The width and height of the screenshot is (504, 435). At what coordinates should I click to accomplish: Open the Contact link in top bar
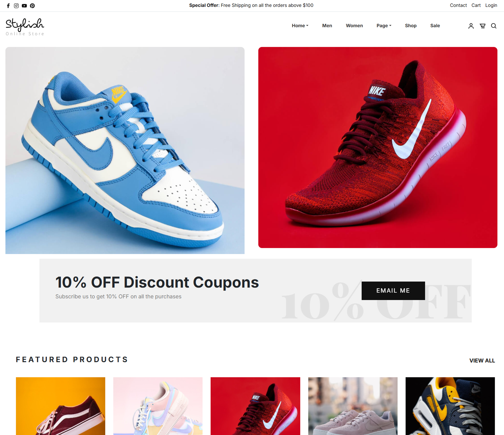pos(458,5)
